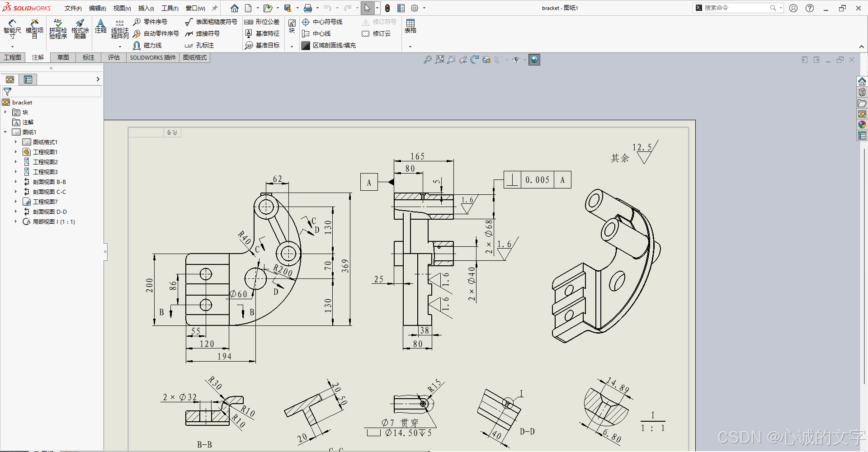The image size is (868, 452).
Task: Insert a Revision Cloud (修订云)
Action: 376,33
